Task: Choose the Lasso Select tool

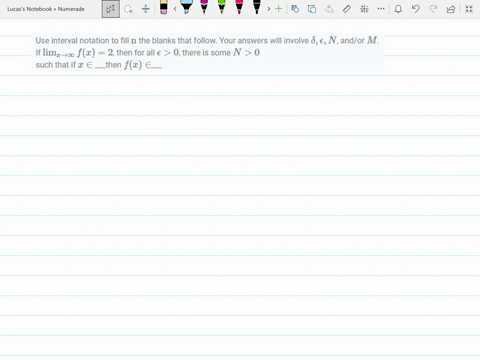Action: (x=128, y=9)
